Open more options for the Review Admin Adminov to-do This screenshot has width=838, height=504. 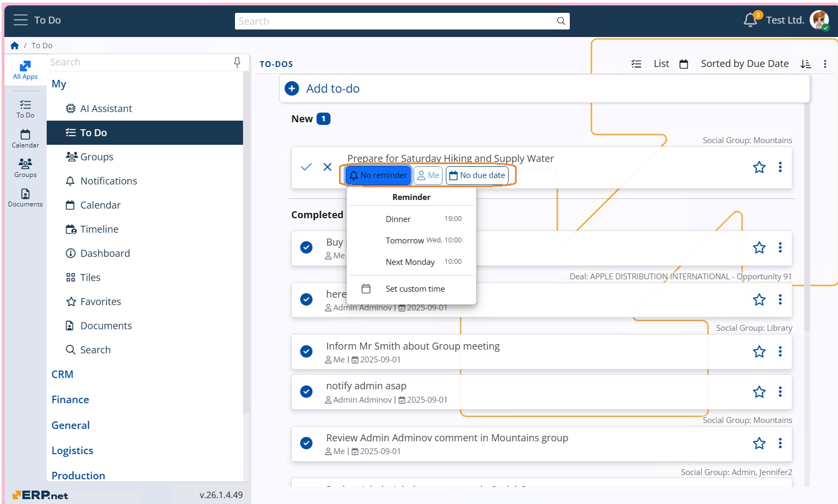coord(780,443)
